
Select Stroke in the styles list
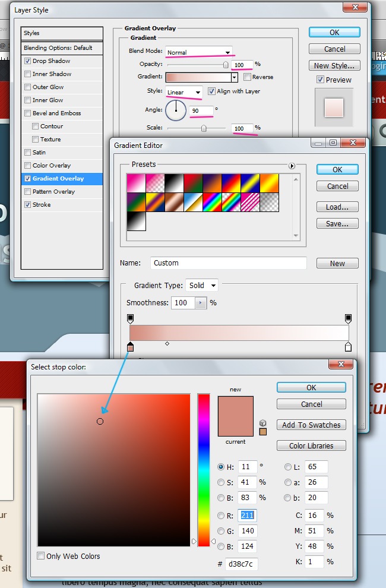click(x=42, y=205)
